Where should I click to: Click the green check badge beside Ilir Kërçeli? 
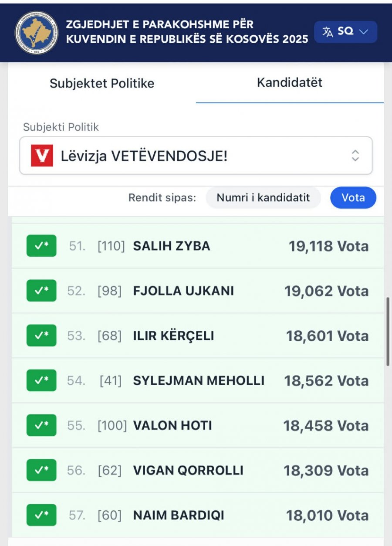[41, 336]
